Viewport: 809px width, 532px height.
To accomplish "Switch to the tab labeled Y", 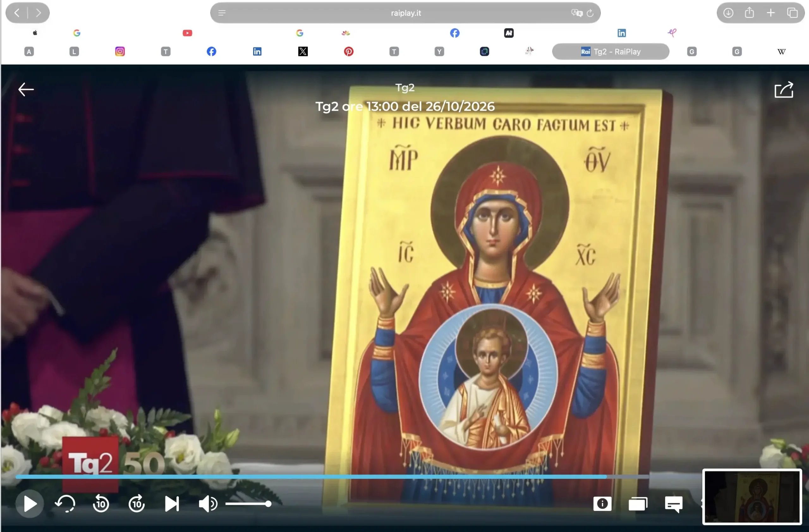I will point(439,51).
